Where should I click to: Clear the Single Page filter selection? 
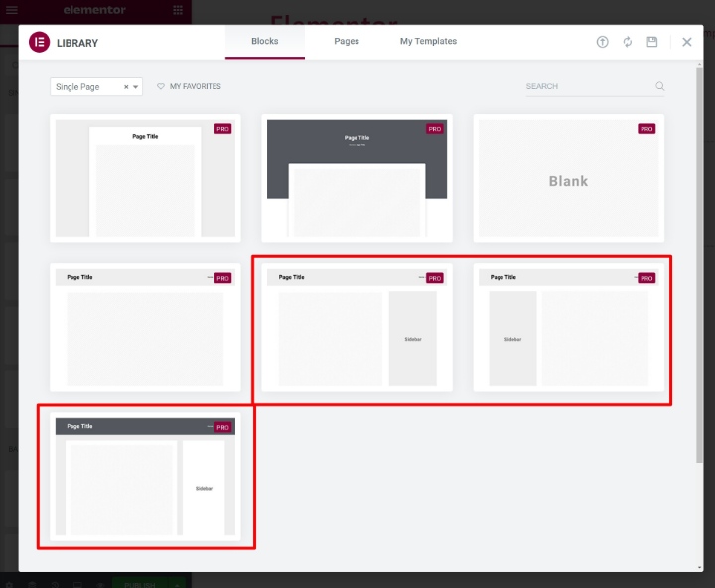(126, 87)
